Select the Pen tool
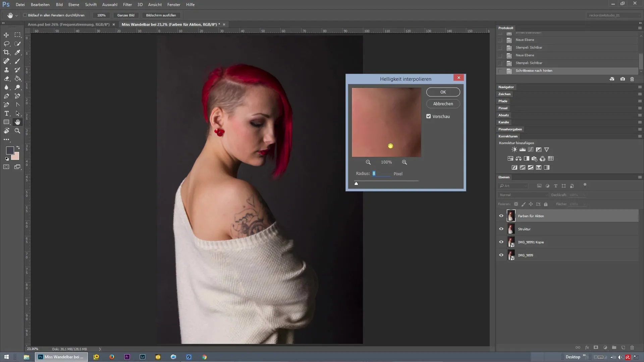 coord(6,96)
